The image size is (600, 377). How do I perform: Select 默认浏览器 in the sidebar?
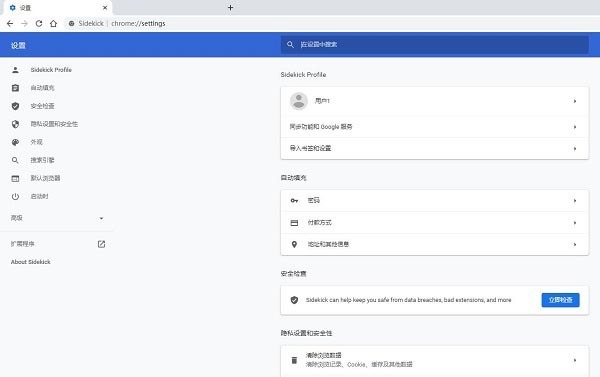[x=46, y=178]
